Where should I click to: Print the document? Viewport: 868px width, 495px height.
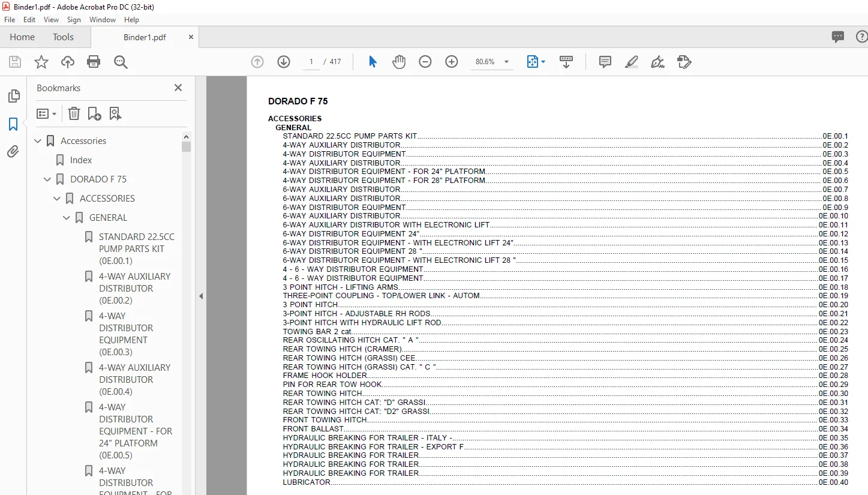click(x=94, y=62)
